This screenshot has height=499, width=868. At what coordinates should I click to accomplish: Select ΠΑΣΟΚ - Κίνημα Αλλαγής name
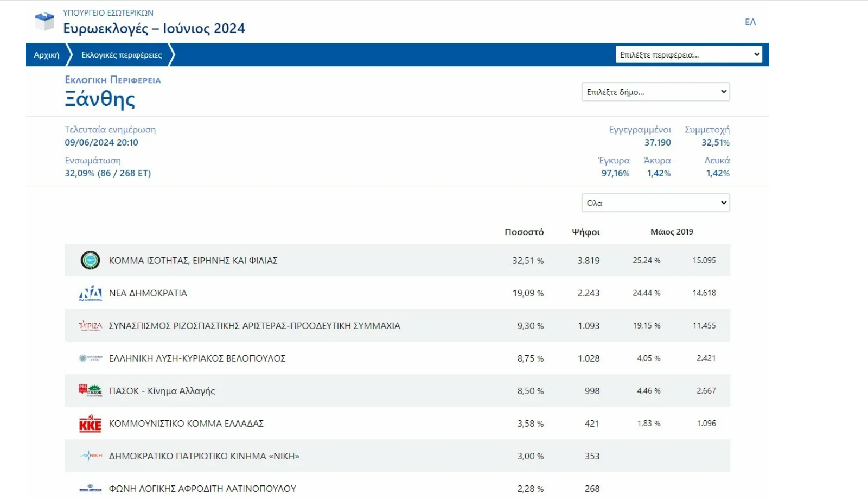[162, 391]
